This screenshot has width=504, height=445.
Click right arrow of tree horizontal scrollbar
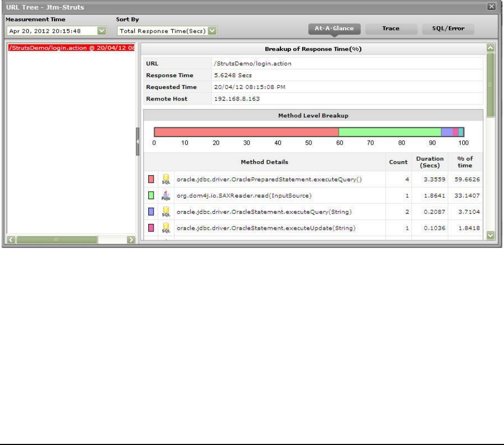131,240
